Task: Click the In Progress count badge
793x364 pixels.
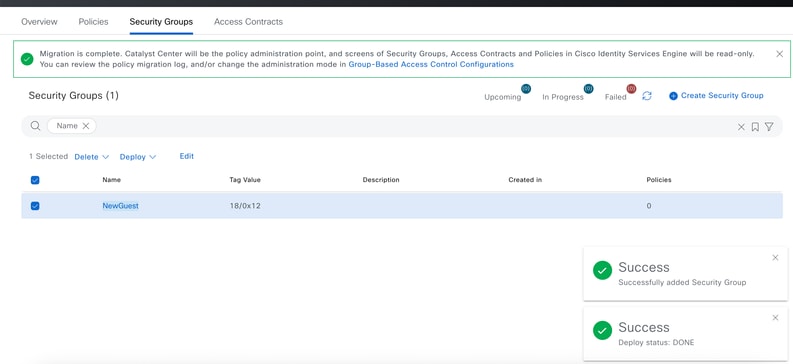Action: 588,89
